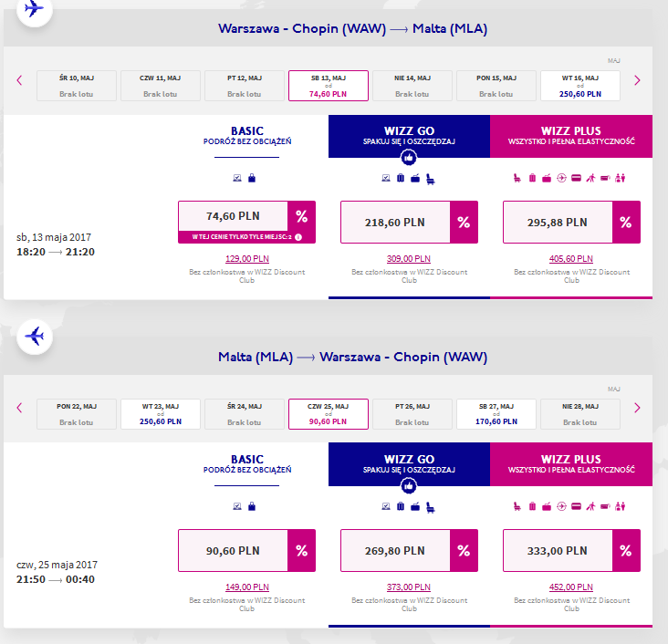Show earlier return dates with left chevron
The height and width of the screenshot is (644, 668).
pyautogui.click(x=19, y=408)
